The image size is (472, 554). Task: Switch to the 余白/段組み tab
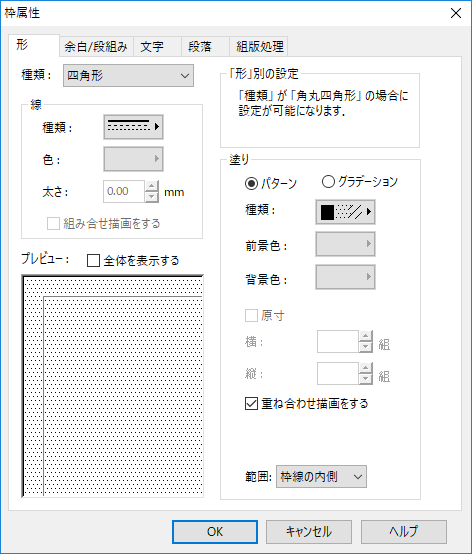coord(96,46)
